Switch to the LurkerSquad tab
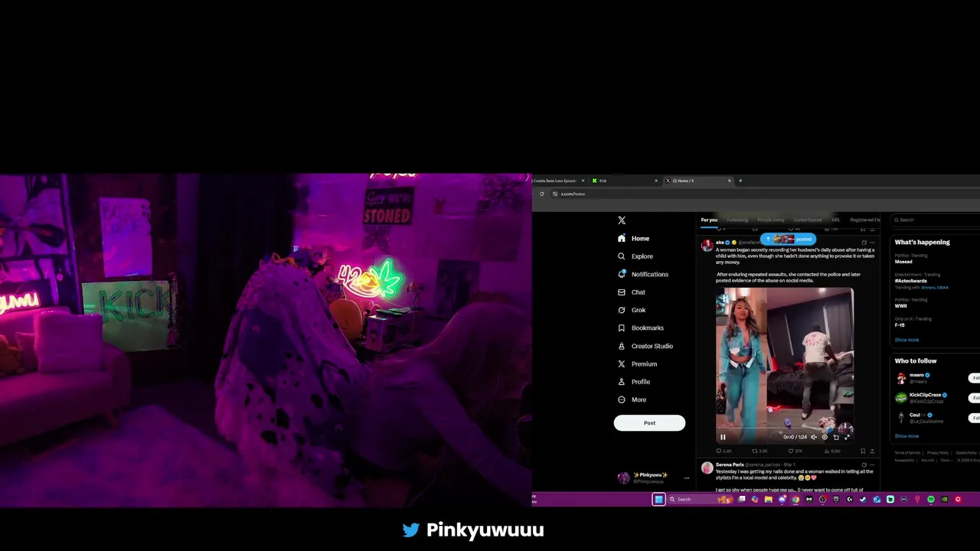The height and width of the screenshot is (551, 980). tap(808, 220)
